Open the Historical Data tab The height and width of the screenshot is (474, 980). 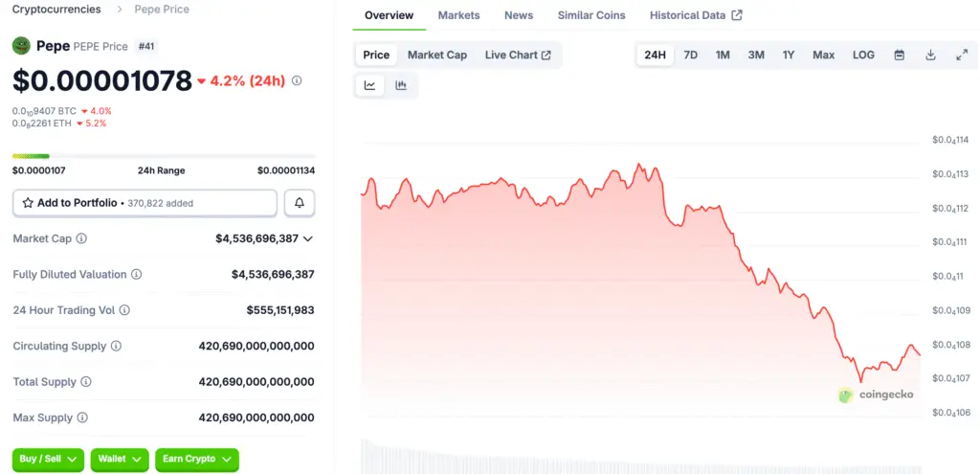pos(696,15)
